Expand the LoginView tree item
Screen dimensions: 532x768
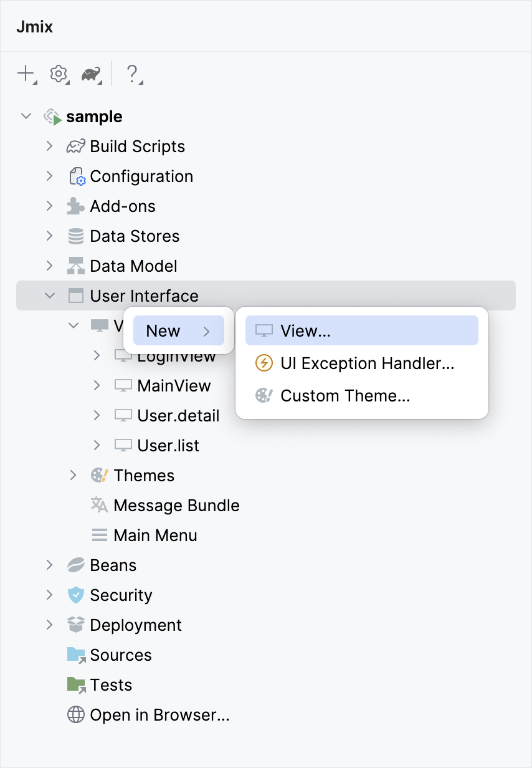97,355
